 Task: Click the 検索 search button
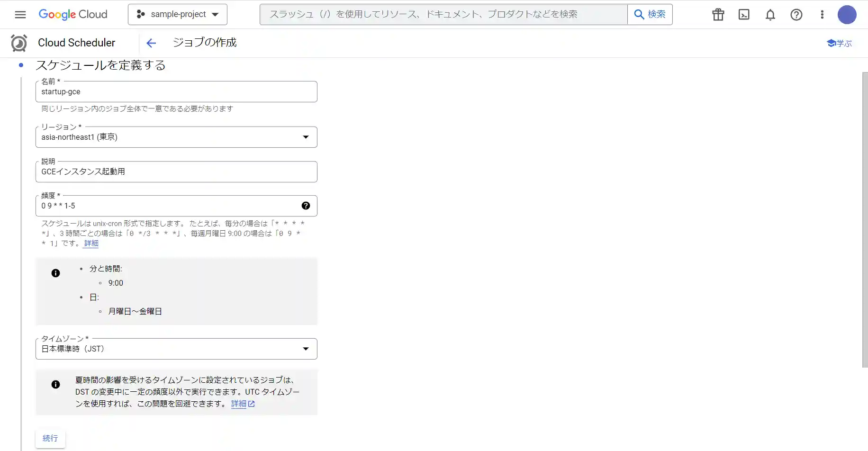click(x=650, y=14)
